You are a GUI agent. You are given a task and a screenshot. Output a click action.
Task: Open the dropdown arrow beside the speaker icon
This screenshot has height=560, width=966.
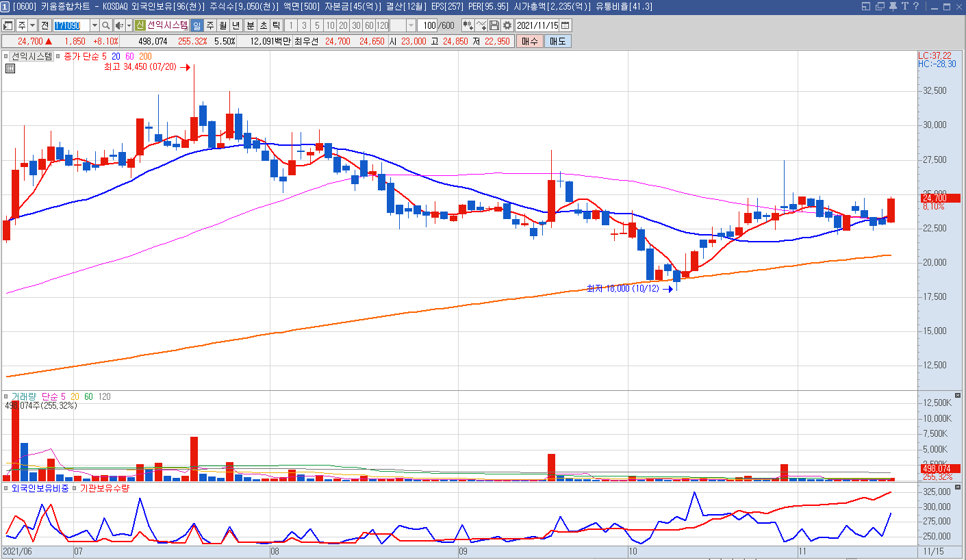click(129, 25)
